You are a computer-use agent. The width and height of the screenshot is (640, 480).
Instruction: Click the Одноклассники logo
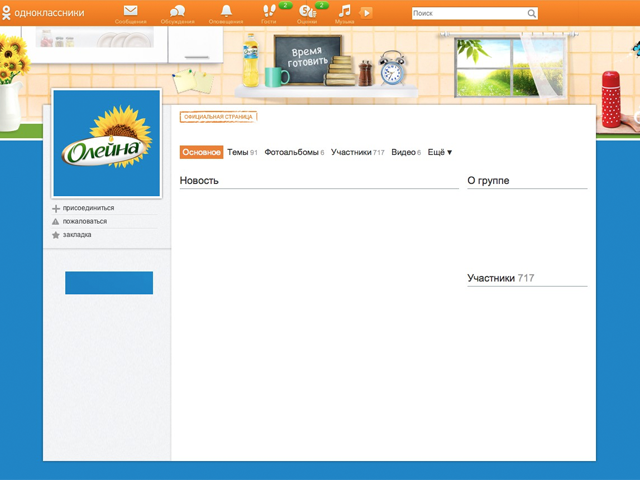pos(42,13)
